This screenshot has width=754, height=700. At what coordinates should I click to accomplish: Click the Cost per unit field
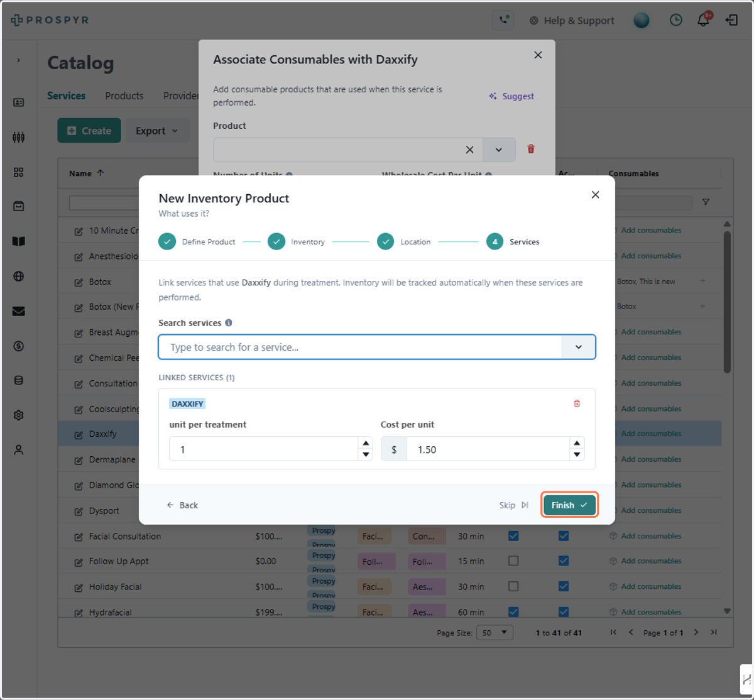point(488,449)
